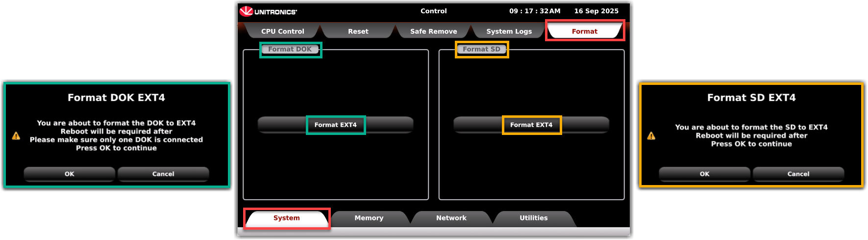The height and width of the screenshot is (240, 868).
Task: Select the Format tab
Action: click(x=584, y=31)
